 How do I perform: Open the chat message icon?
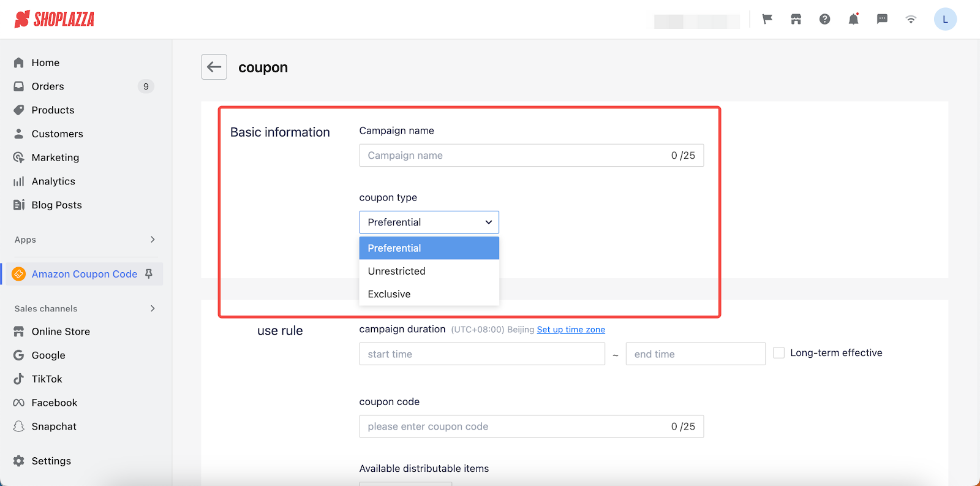click(882, 19)
